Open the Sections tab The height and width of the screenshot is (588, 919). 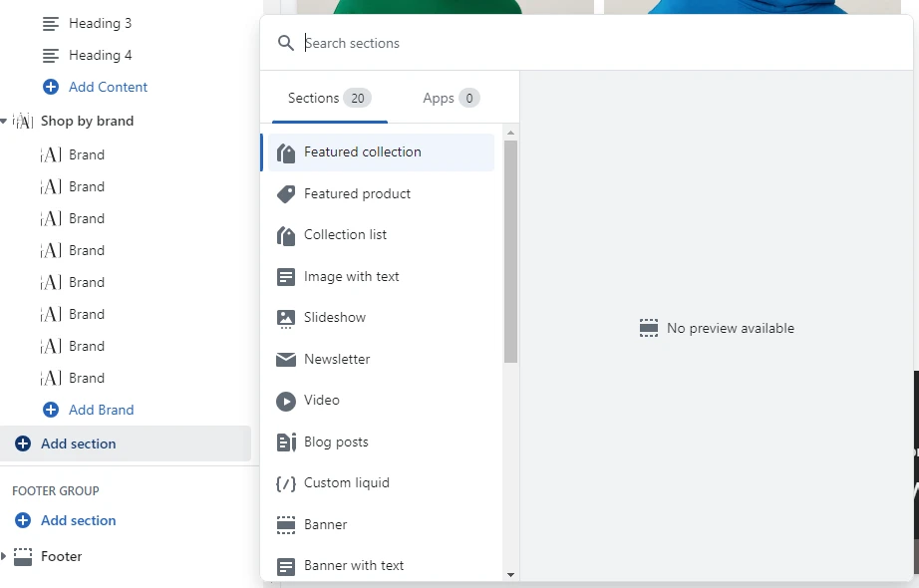[329, 98]
